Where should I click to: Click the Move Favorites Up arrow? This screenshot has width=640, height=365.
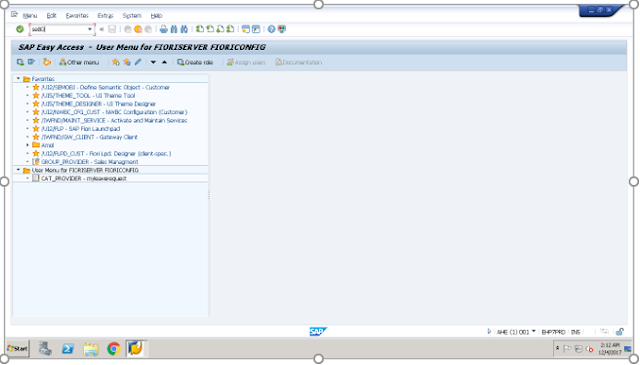(x=164, y=62)
